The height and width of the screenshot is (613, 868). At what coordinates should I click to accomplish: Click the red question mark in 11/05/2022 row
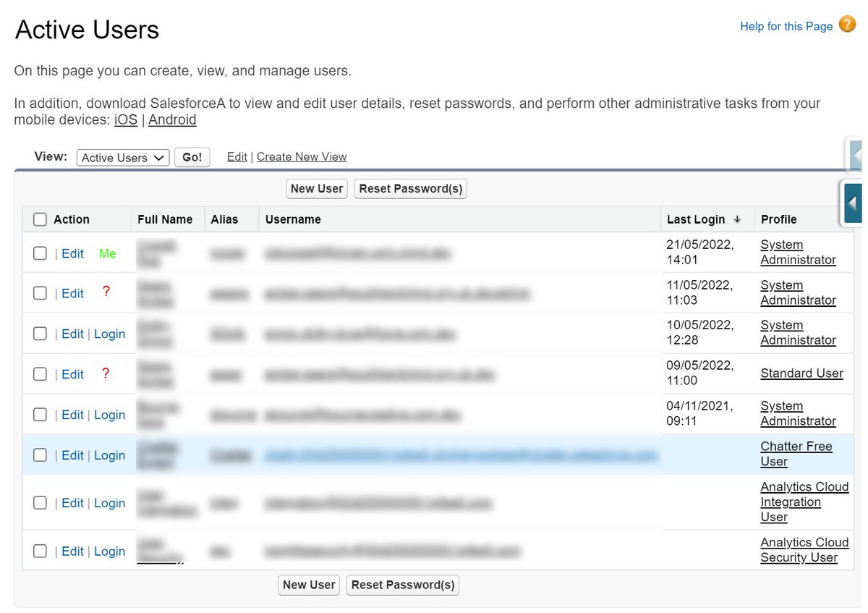[106, 292]
